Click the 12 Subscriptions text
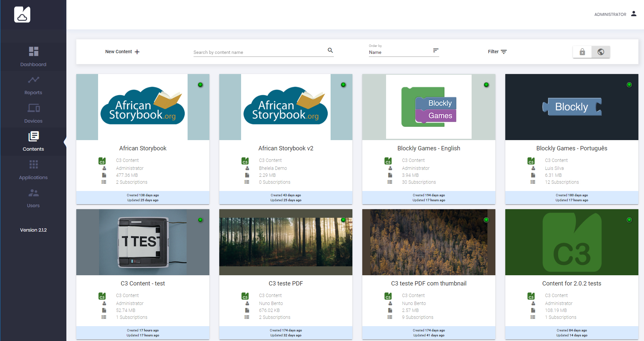This screenshot has width=644, height=341. pyautogui.click(x=562, y=182)
